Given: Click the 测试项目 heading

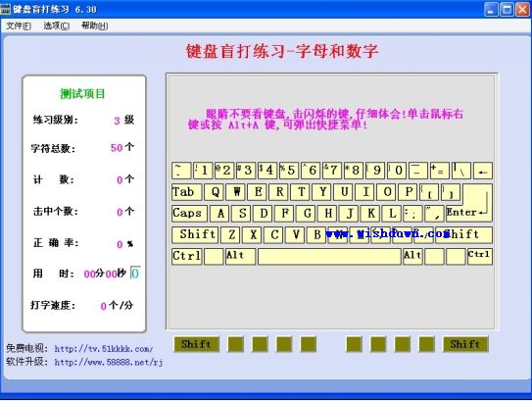Looking at the screenshot, I should tap(82, 94).
